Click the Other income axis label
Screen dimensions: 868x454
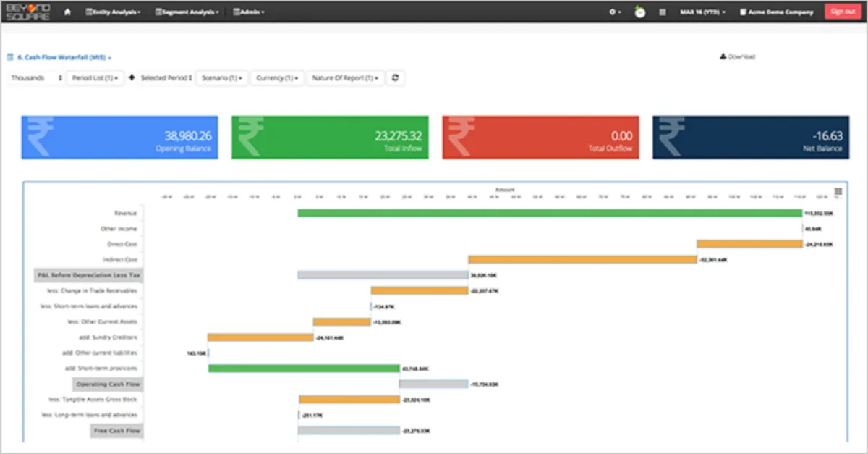point(119,229)
